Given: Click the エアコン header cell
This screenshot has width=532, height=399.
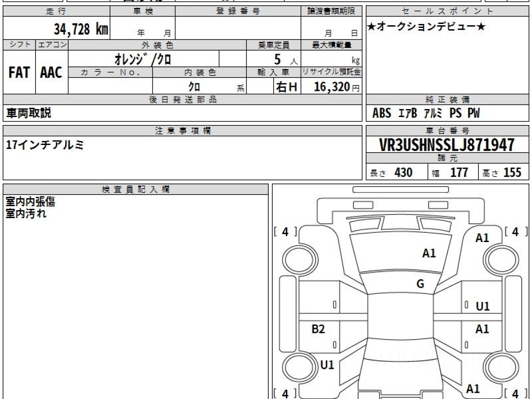Looking at the screenshot, I should coord(52,45).
